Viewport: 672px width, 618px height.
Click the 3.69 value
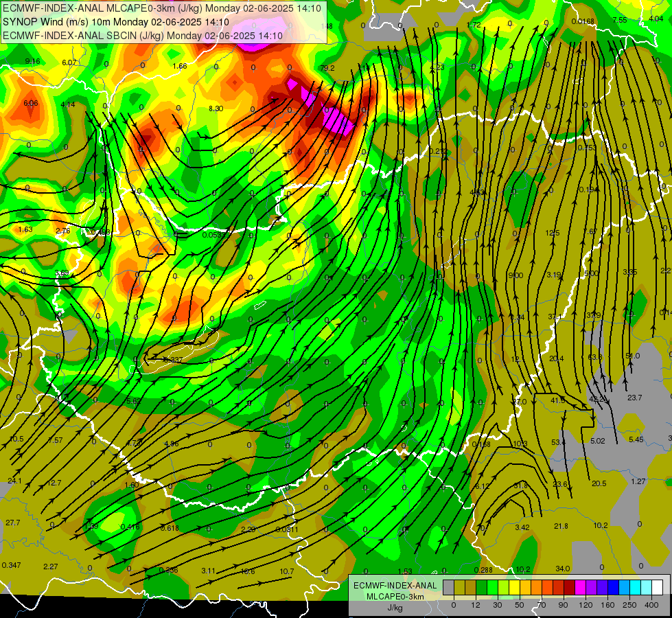[x=62, y=273]
